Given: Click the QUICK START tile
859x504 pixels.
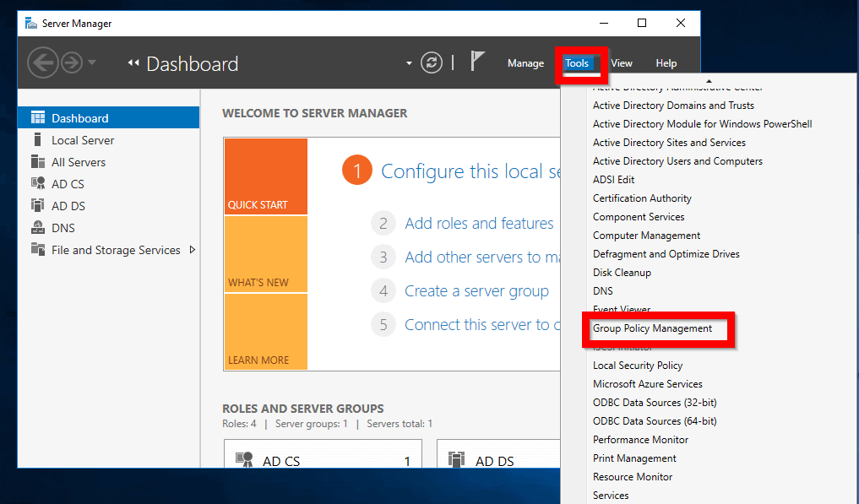Looking at the screenshot, I should pos(266,176).
